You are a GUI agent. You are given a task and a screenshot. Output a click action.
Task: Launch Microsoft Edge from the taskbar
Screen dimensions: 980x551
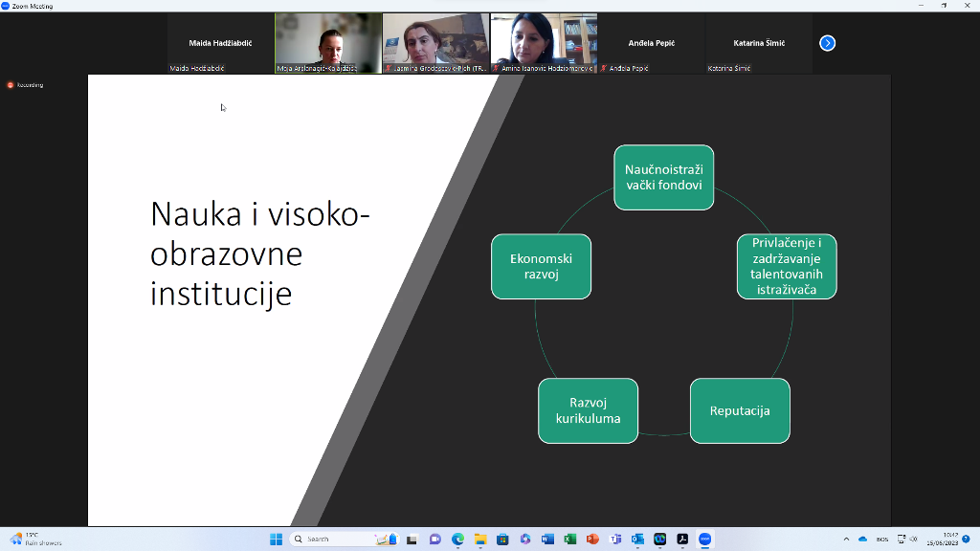[457, 540]
